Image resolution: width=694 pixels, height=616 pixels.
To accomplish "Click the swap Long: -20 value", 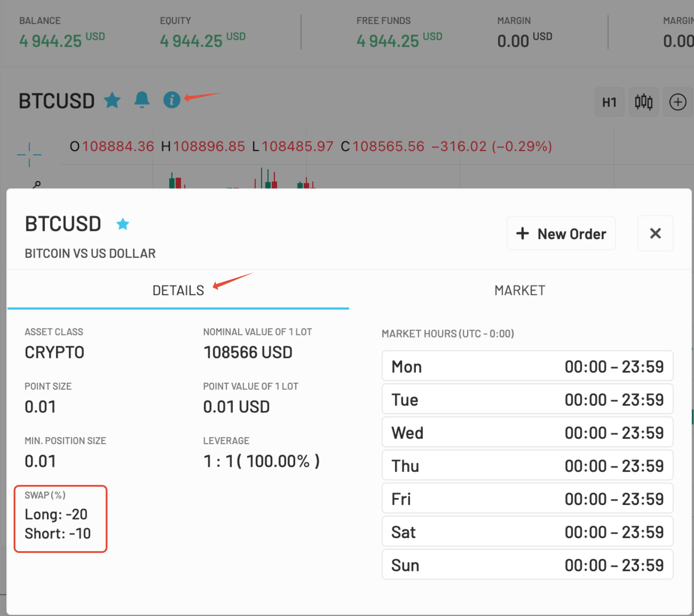I will (x=56, y=514).
